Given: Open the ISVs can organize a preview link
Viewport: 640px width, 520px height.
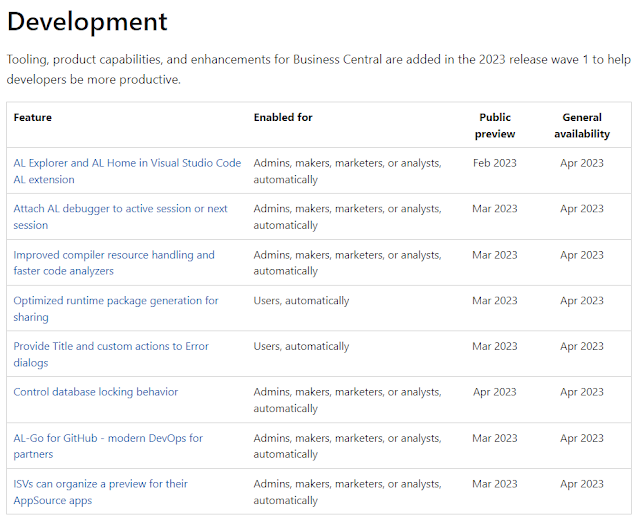Looking at the screenshot, I should [100, 484].
